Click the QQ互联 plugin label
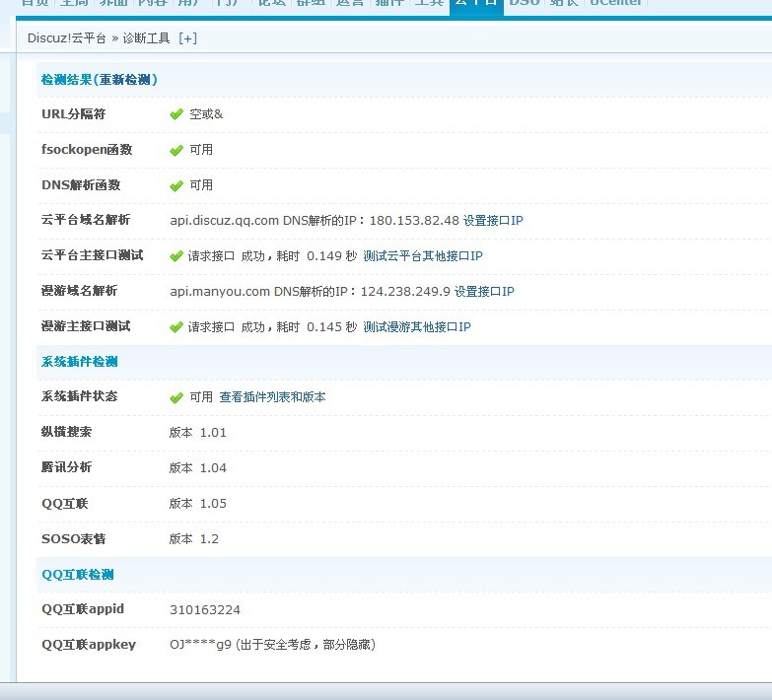The image size is (772, 700). [64, 504]
